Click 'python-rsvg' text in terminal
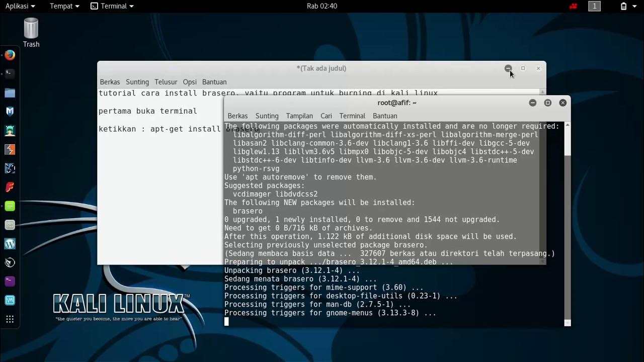 256,169
